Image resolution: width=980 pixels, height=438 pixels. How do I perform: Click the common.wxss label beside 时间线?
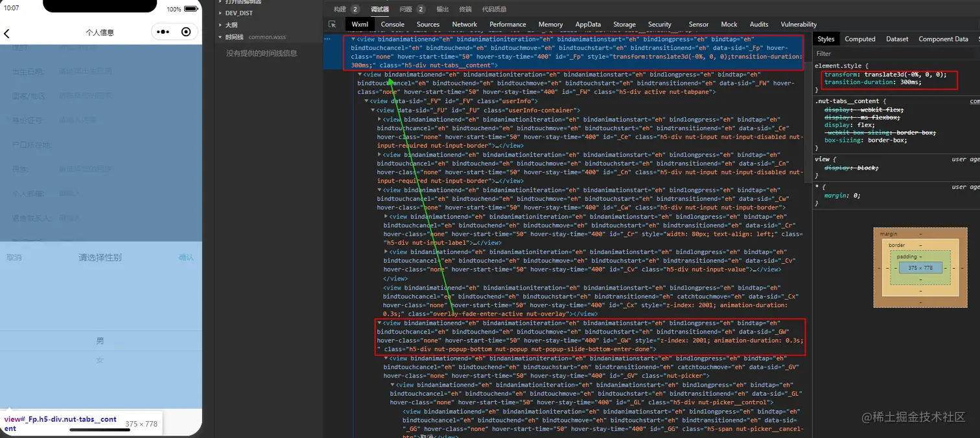[x=266, y=37]
